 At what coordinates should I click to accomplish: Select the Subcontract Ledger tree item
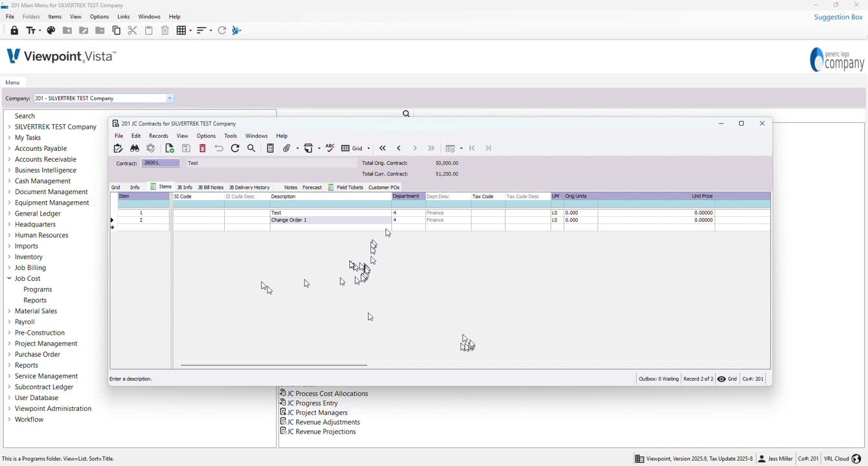[44, 387]
